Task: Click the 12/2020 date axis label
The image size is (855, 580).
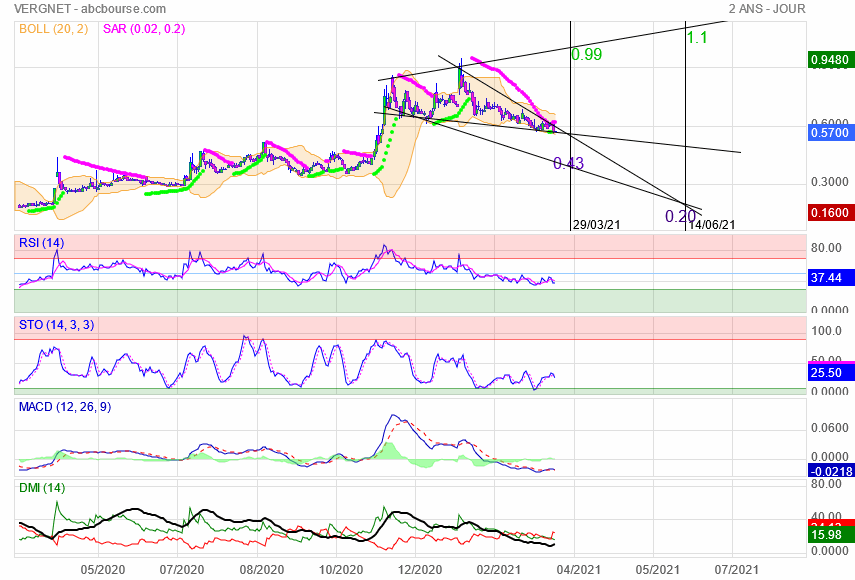Action: pos(420,568)
